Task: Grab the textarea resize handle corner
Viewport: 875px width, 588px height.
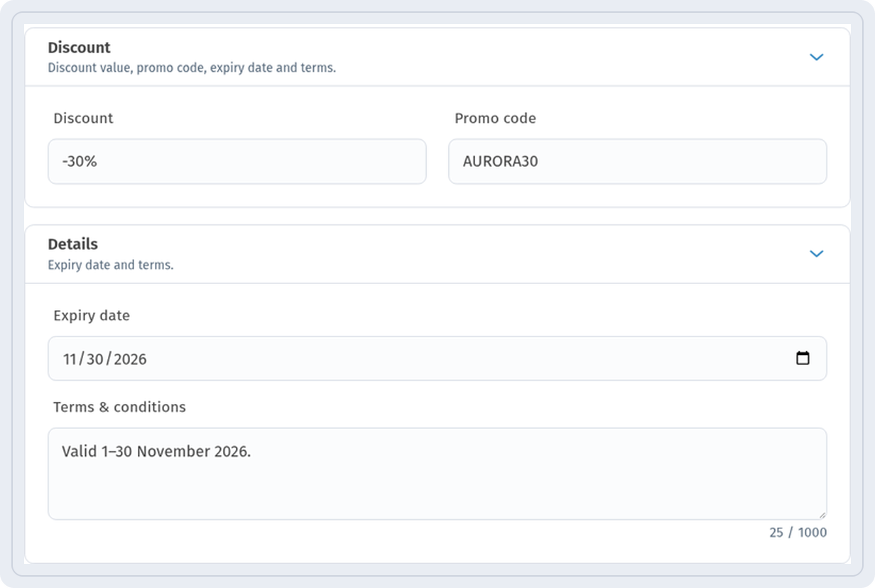Action: [822, 515]
